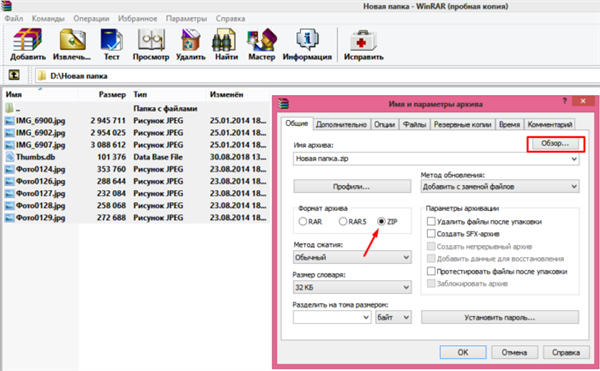Enable Удалить файлы после упаковки
Viewport: 600px width, 371px height.
431,221
